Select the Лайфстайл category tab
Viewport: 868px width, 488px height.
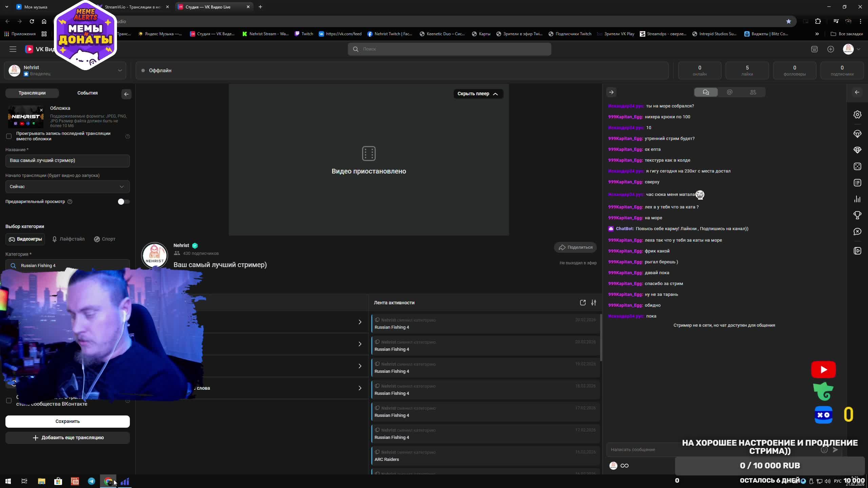[68, 239]
